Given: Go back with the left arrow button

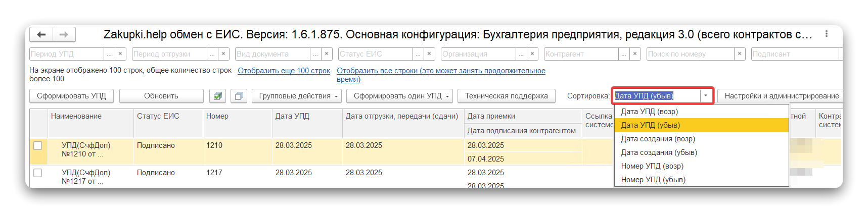Looking at the screenshot, I should (x=41, y=34).
